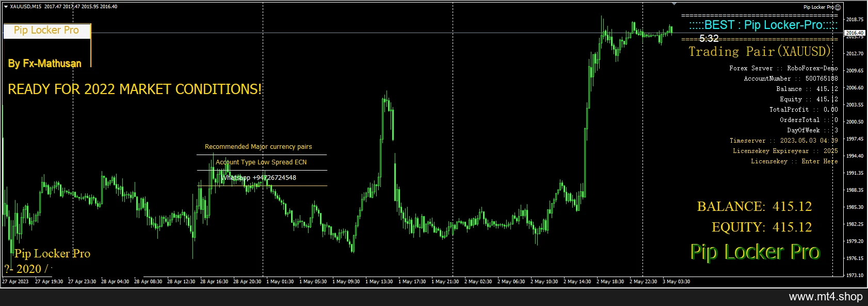Click the large EQUITY: 415.12 text

pyautogui.click(x=761, y=227)
